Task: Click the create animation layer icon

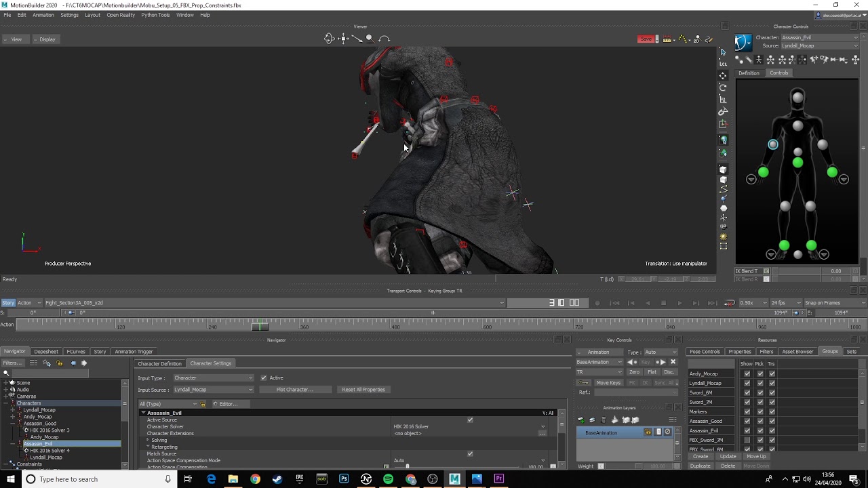Action: click(x=581, y=420)
